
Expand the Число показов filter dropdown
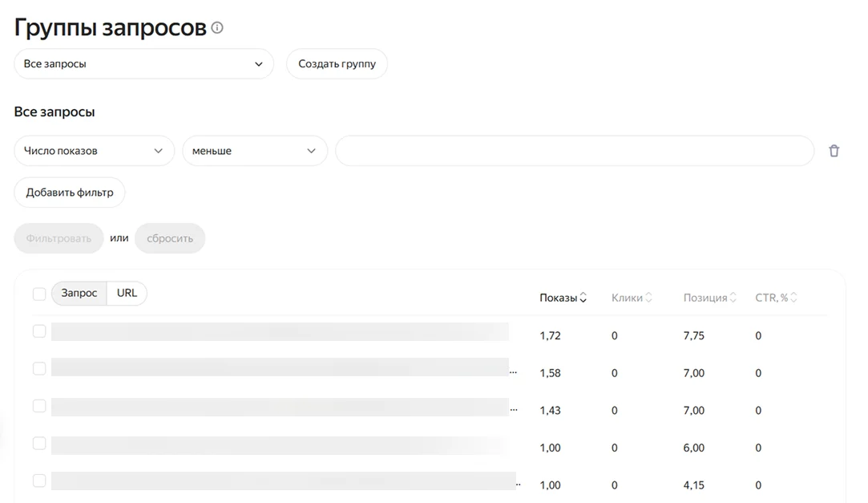[x=95, y=151]
